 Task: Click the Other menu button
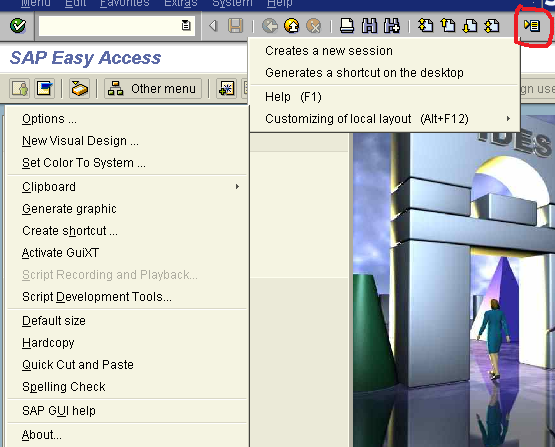pos(153,88)
